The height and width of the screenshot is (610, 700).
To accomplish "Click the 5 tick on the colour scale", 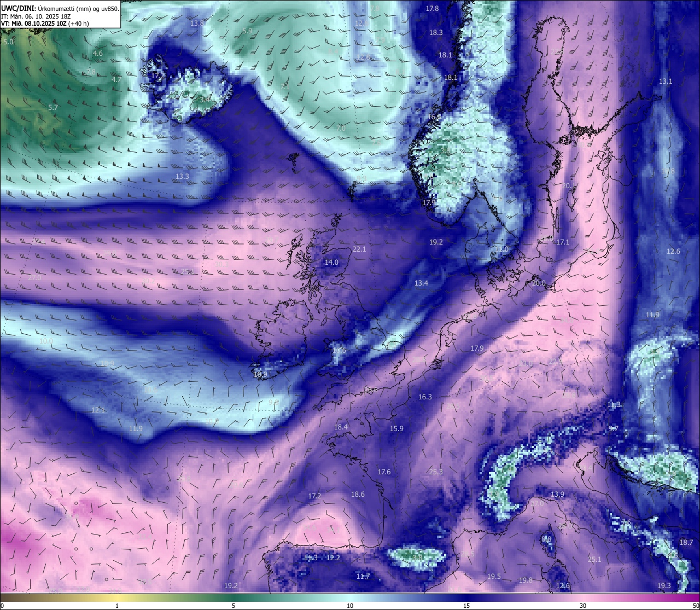I will click(234, 606).
